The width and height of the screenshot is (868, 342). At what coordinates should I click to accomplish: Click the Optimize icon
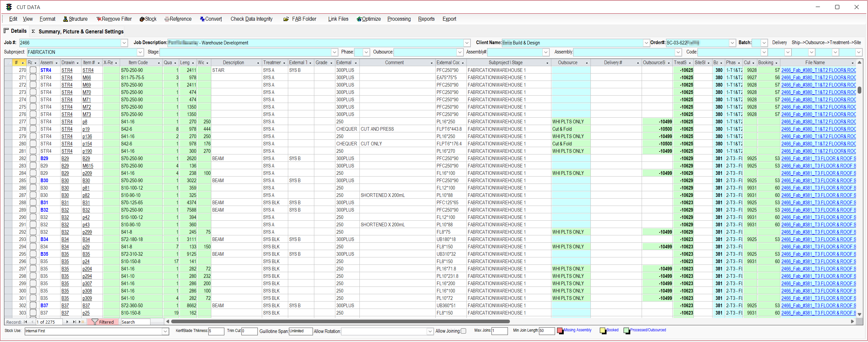[359, 19]
